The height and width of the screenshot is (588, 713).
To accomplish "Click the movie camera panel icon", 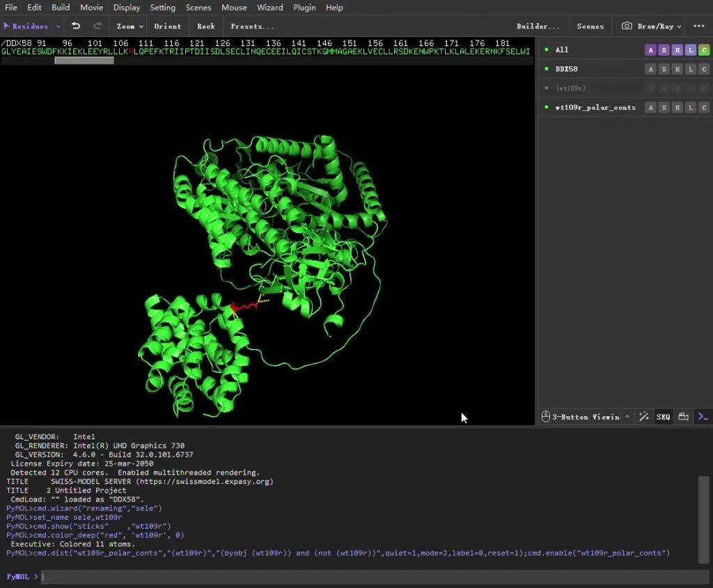I will tap(684, 417).
